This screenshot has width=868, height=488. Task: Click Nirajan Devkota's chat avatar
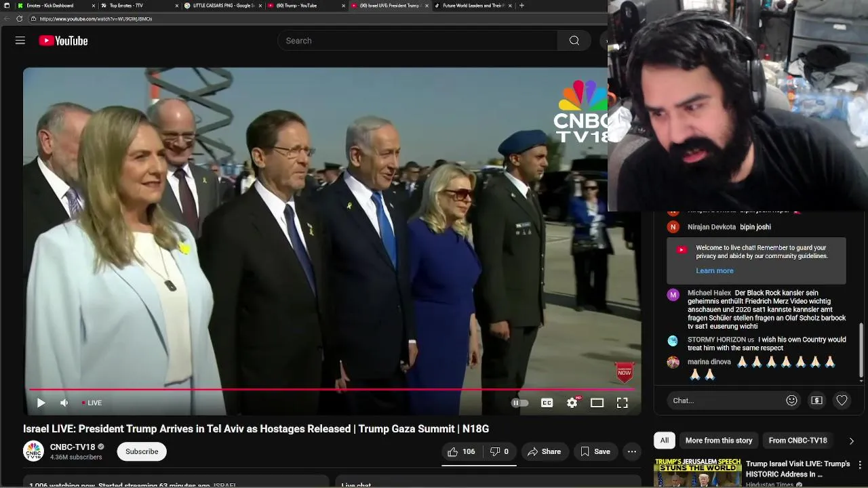[x=673, y=227]
